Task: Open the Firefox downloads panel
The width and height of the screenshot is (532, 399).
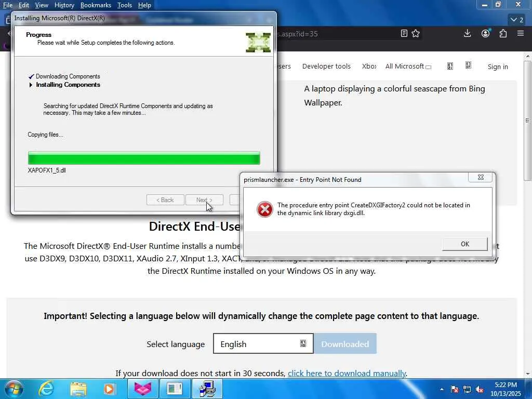Action: point(467,33)
